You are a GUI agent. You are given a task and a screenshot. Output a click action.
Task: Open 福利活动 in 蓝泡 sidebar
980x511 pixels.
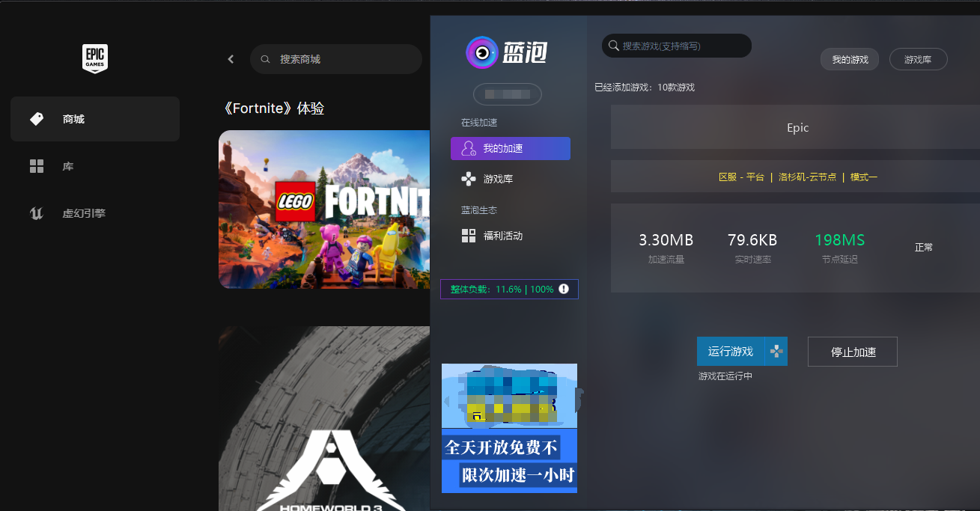coord(502,236)
